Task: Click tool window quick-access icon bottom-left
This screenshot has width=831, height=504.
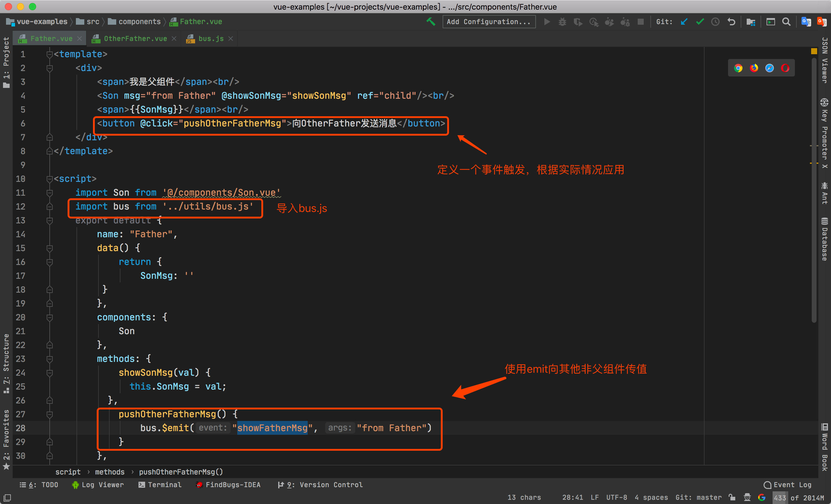Action: [7, 497]
